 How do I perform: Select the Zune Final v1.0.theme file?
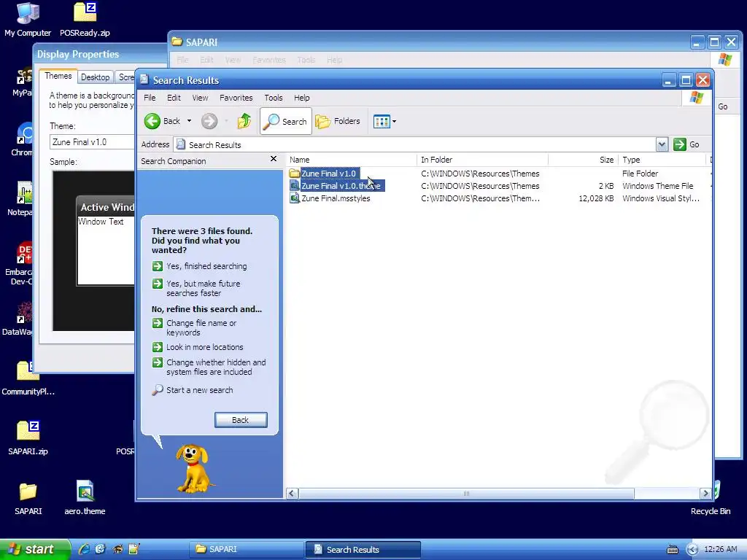click(x=336, y=186)
